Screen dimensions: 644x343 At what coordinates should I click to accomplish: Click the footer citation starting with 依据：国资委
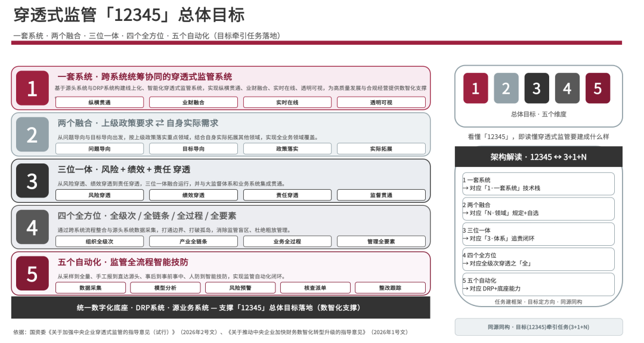[x=210, y=332]
